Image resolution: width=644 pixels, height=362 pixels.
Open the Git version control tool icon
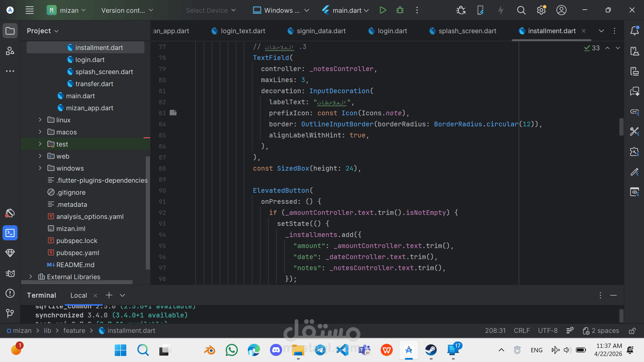[10, 313]
